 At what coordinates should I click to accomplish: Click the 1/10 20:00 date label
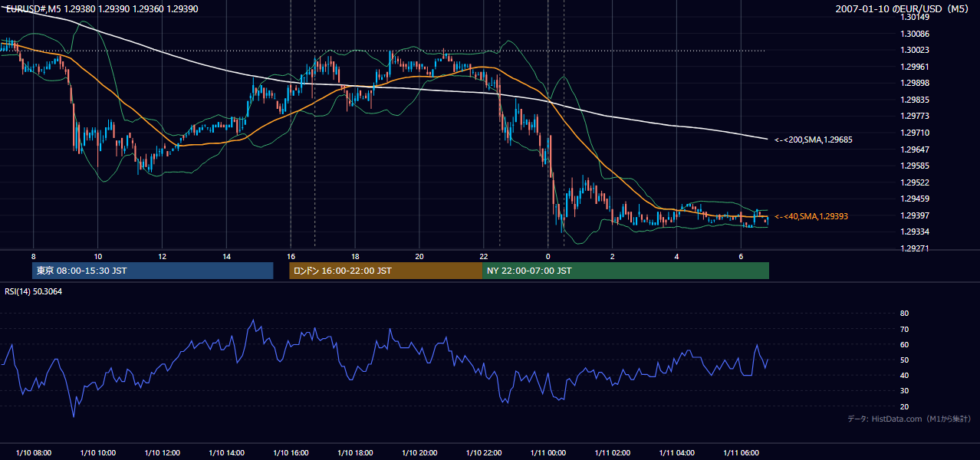click(419, 453)
